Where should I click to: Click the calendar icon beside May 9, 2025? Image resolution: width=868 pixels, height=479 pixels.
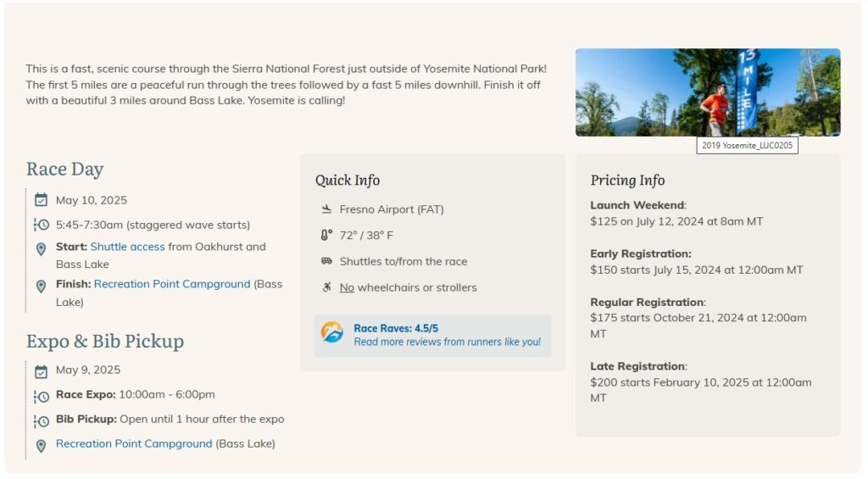tap(41, 371)
